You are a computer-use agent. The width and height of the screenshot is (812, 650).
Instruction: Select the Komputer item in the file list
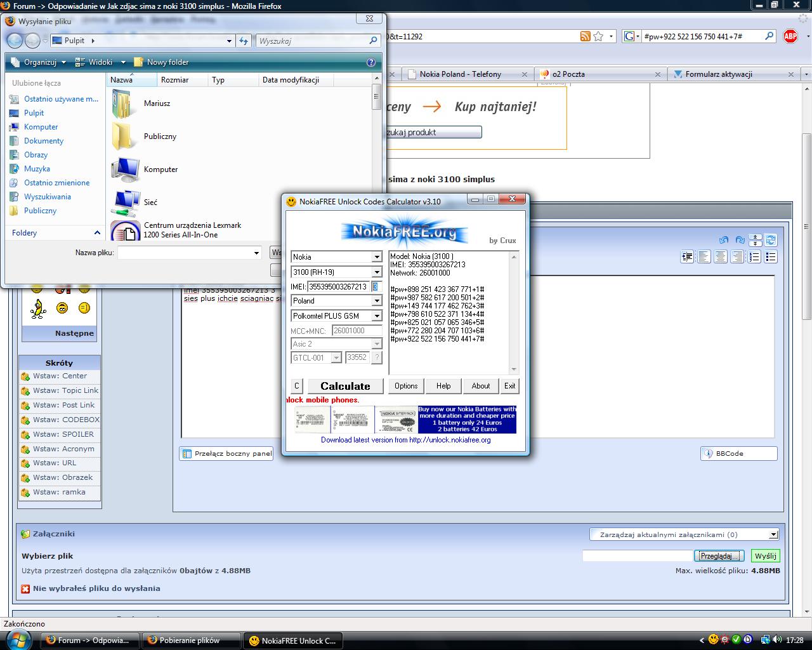(160, 169)
